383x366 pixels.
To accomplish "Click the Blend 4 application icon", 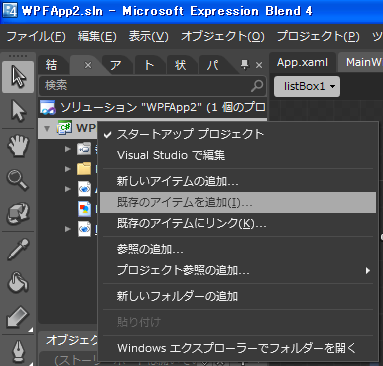I will [10, 11].
